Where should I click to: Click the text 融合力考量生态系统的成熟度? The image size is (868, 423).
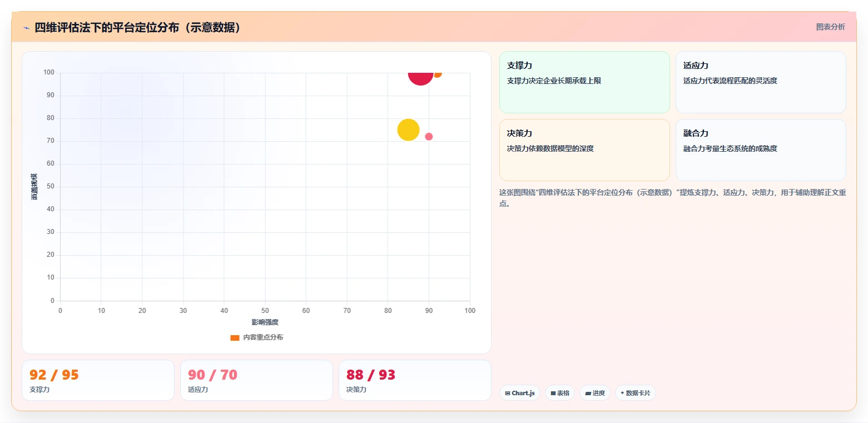tap(730, 148)
